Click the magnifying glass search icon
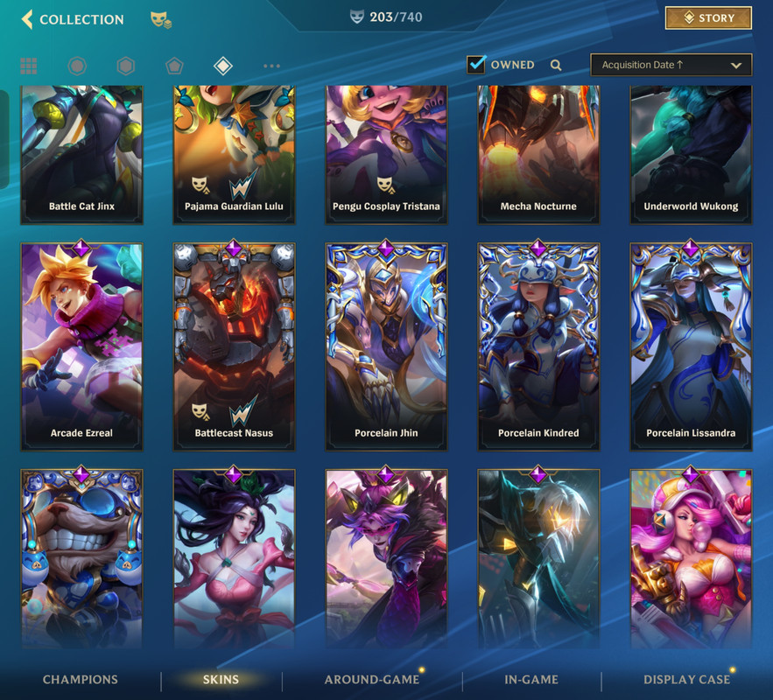773x700 pixels. click(556, 65)
